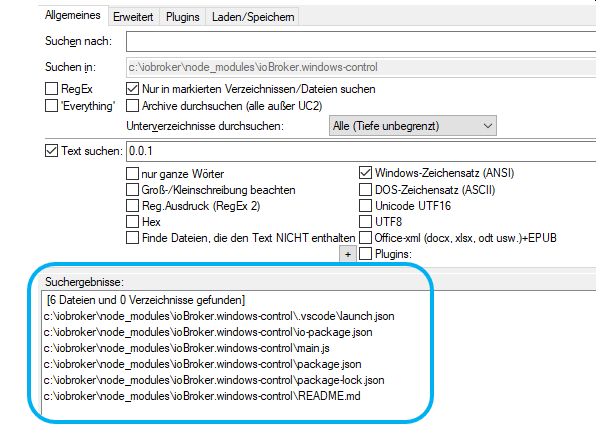Uncheck Nur in markierten Verzeichnissen/Dateien suchen
The height and width of the screenshot is (433, 596).
tap(132, 89)
